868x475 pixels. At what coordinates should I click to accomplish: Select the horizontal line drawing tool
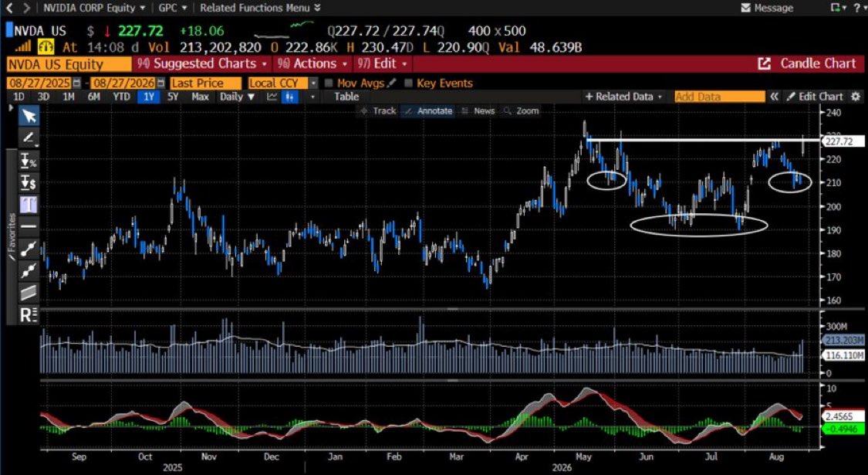29,227
